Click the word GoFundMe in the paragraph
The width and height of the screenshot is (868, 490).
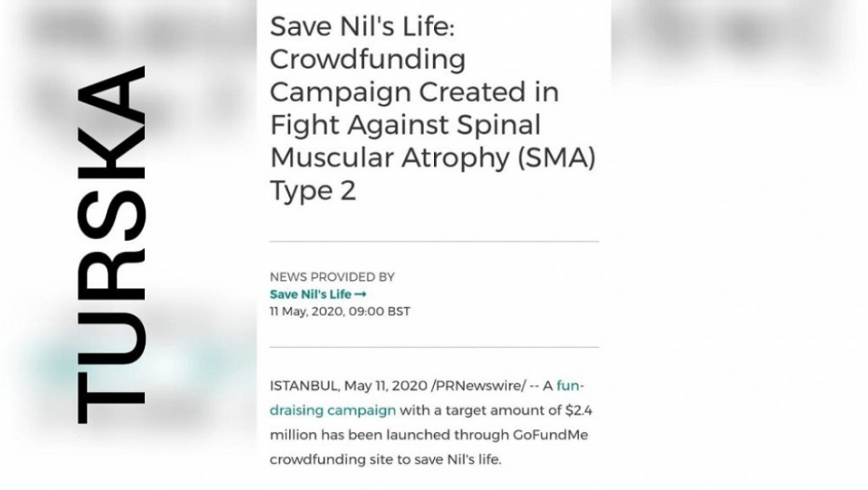[x=550, y=435]
